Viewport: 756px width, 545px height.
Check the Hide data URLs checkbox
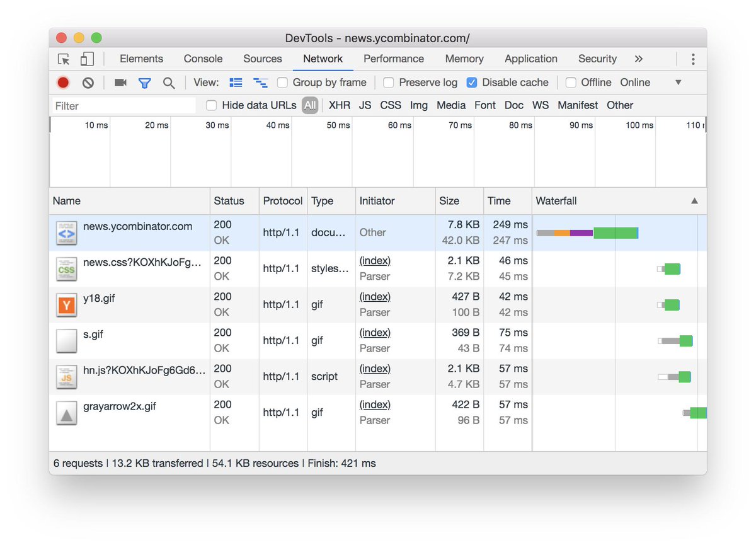click(212, 105)
